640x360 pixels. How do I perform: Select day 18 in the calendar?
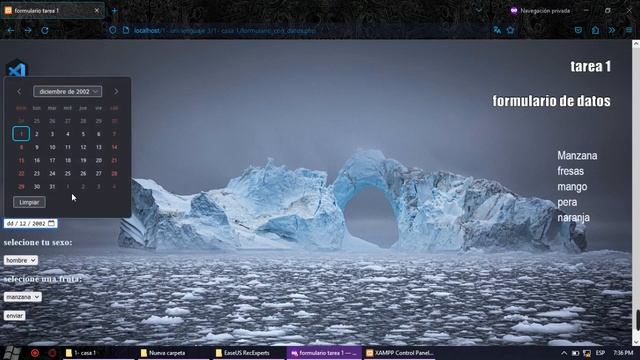[x=68, y=160]
